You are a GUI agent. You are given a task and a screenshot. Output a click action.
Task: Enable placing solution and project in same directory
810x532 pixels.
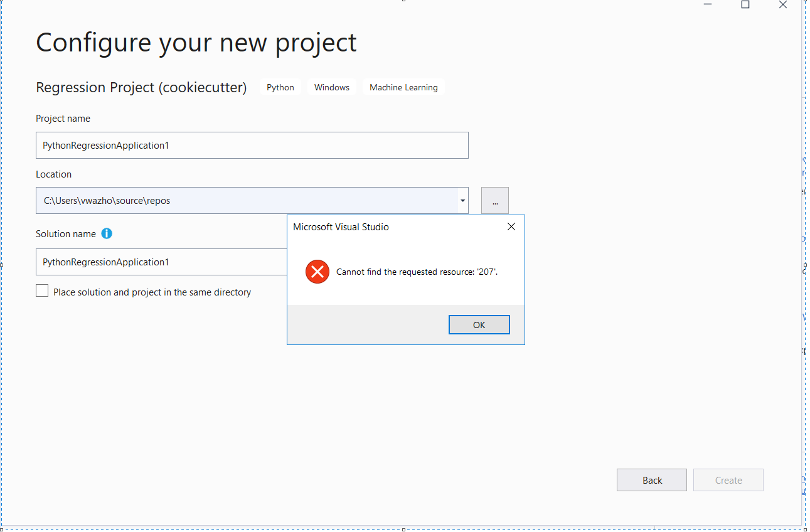(41, 290)
